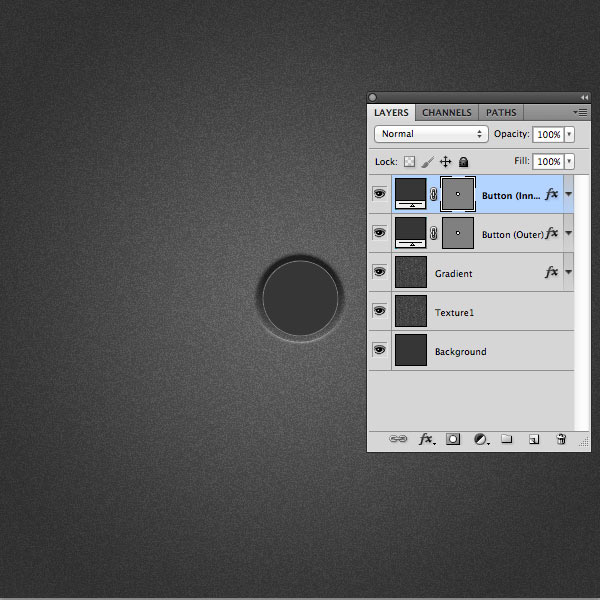Screen dimensions: 600x600
Task: Close the panel using its round button
Action: 373,98
